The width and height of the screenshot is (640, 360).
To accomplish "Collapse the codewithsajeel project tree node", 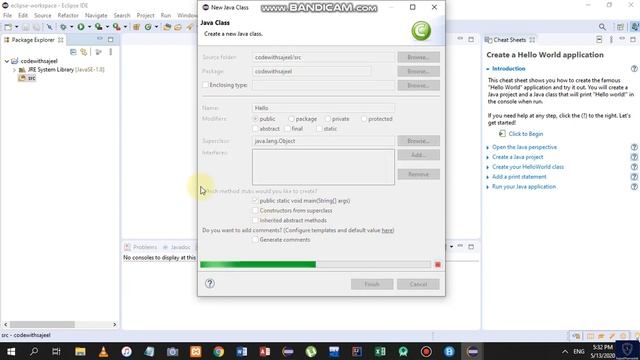I will 7,61.
